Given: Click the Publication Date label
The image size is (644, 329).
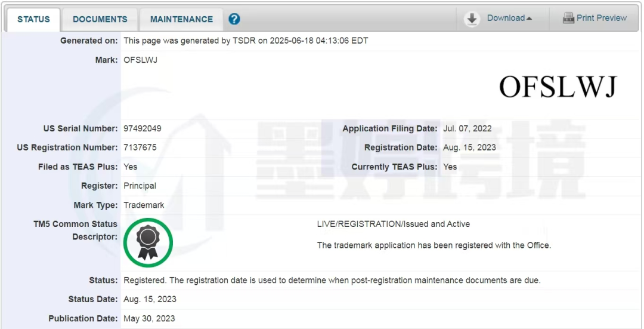Looking at the screenshot, I should point(83,318).
